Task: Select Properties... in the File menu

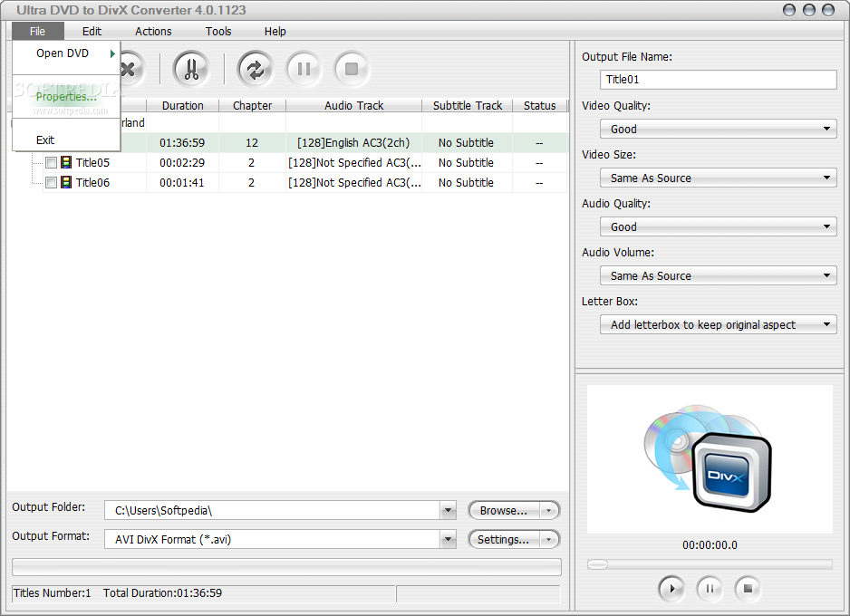Action: tap(66, 96)
